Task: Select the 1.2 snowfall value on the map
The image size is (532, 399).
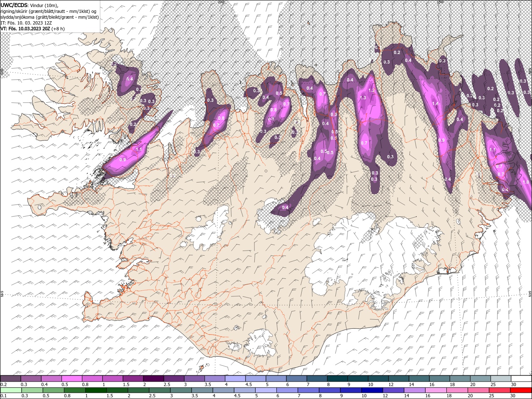Action: coord(371,90)
